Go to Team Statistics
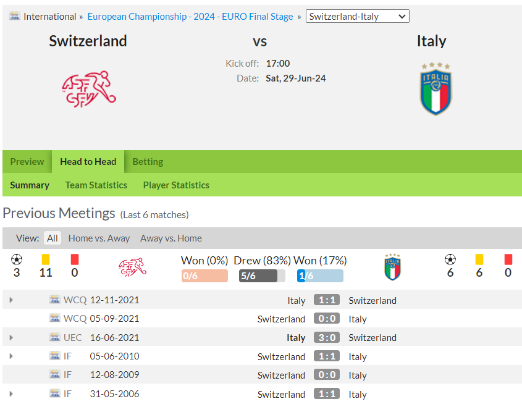Screen dimensions: 522x420 point(96,185)
